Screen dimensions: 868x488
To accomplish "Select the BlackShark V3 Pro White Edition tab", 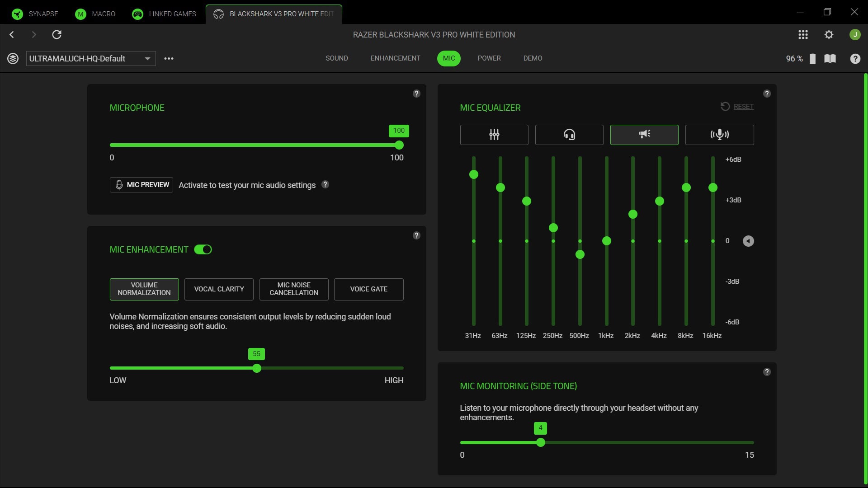I will coord(274,14).
